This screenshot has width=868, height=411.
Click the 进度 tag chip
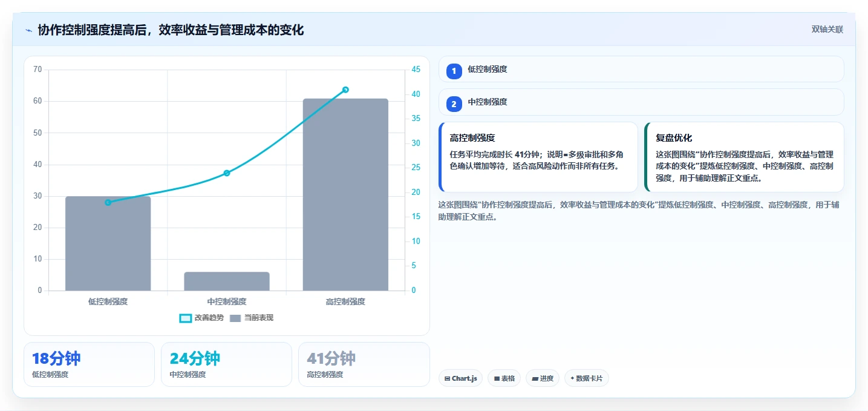543,378
